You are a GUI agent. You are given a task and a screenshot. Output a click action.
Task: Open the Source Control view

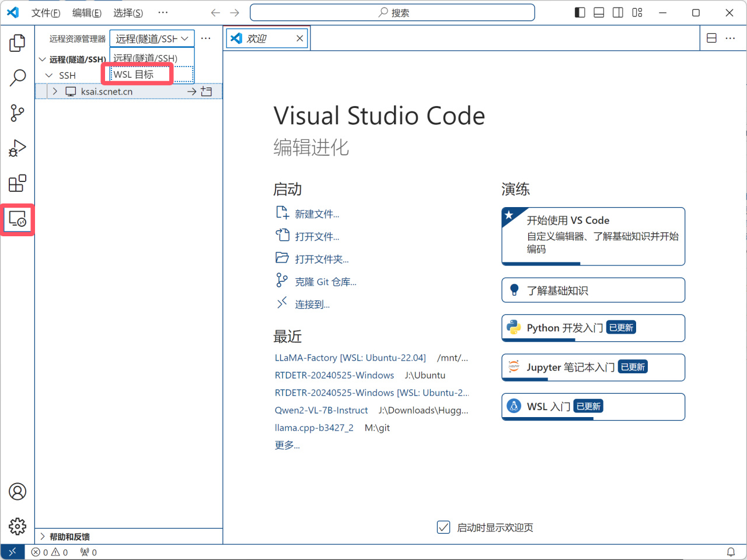click(x=18, y=113)
